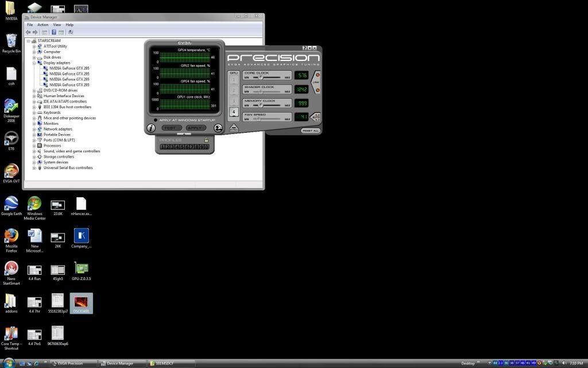Open the info button in EVGA Precision
The height and width of the screenshot is (368, 588).
point(151,128)
